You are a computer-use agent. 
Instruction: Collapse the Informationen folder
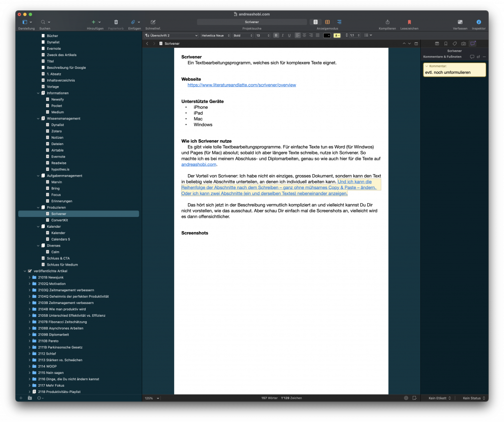click(x=38, y=93)
